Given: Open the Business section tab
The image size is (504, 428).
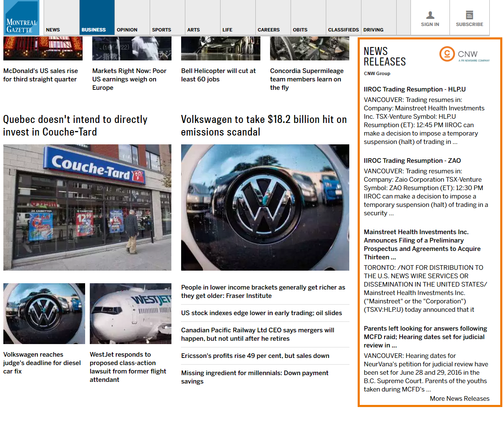Looking at the screenshot, I should [97, 18].
